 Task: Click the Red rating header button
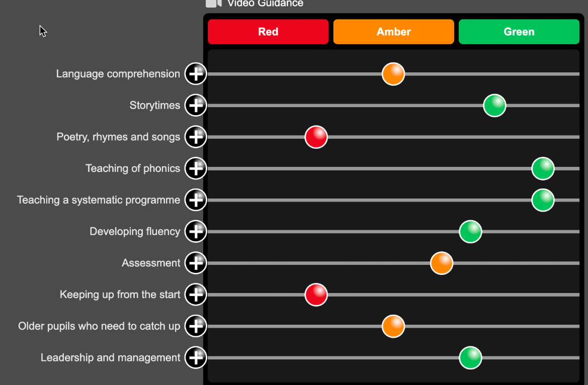tap(268, 31)
